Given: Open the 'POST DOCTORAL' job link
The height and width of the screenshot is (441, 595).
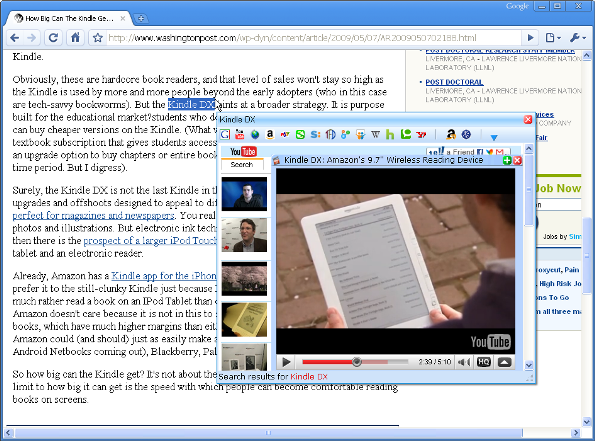Looking at the screenshot, I should (x=454, y=82).
